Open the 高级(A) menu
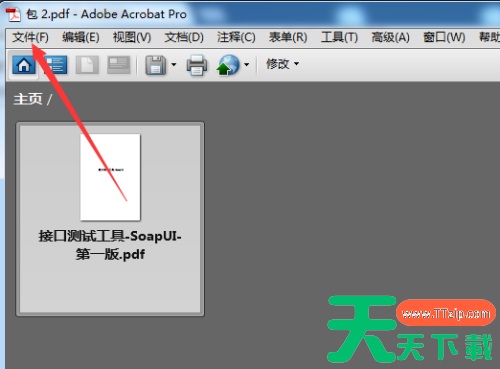 pos(390,37)
